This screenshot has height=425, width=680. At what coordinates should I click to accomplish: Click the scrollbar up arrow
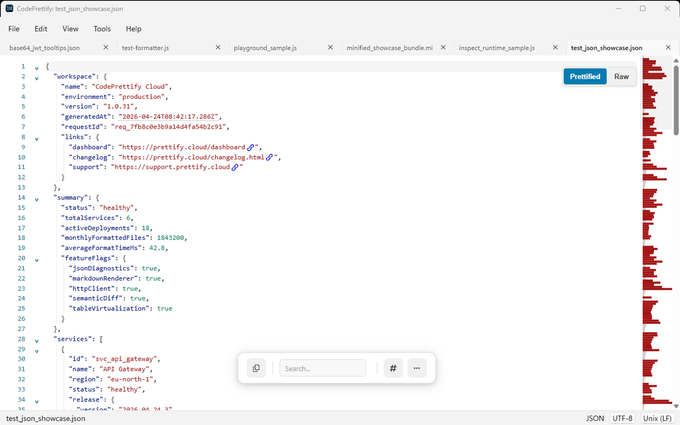676,60
